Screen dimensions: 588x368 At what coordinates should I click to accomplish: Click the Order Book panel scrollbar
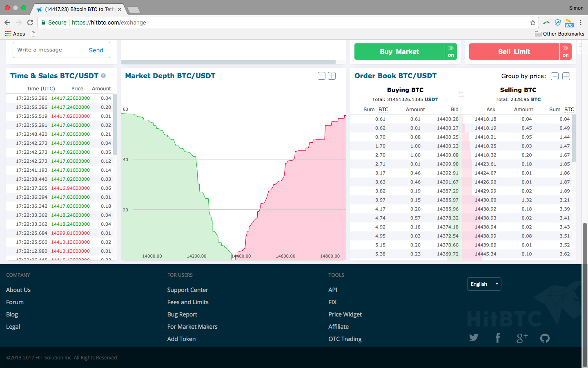pos(574,138)
